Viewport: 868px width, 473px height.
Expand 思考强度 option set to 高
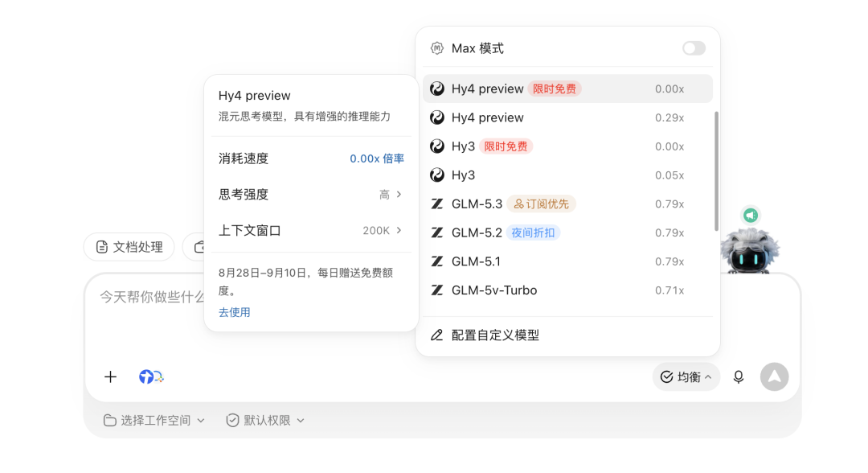[x=311, y=195]
